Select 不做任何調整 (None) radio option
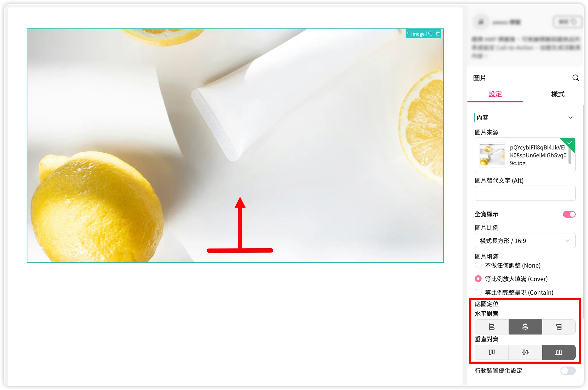 478,265
